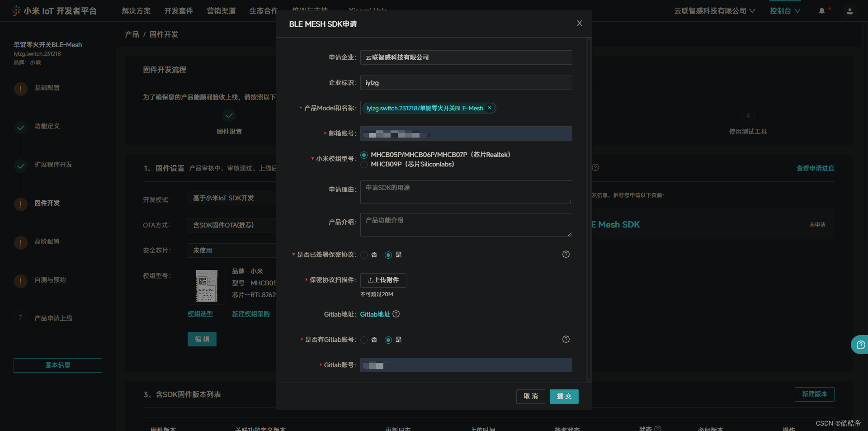Click the 提交 submit button
Screen dimensions: 868x431
coord(564,396)
